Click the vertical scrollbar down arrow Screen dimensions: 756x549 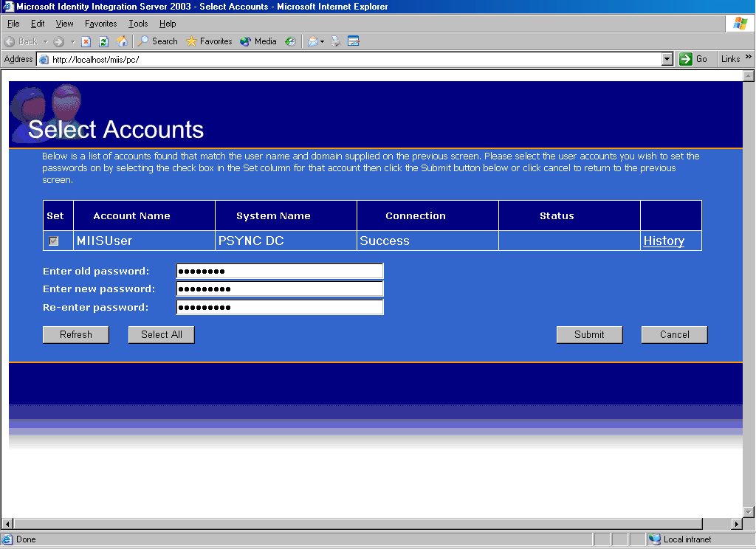pyautogui.click(x=749, y=512)
